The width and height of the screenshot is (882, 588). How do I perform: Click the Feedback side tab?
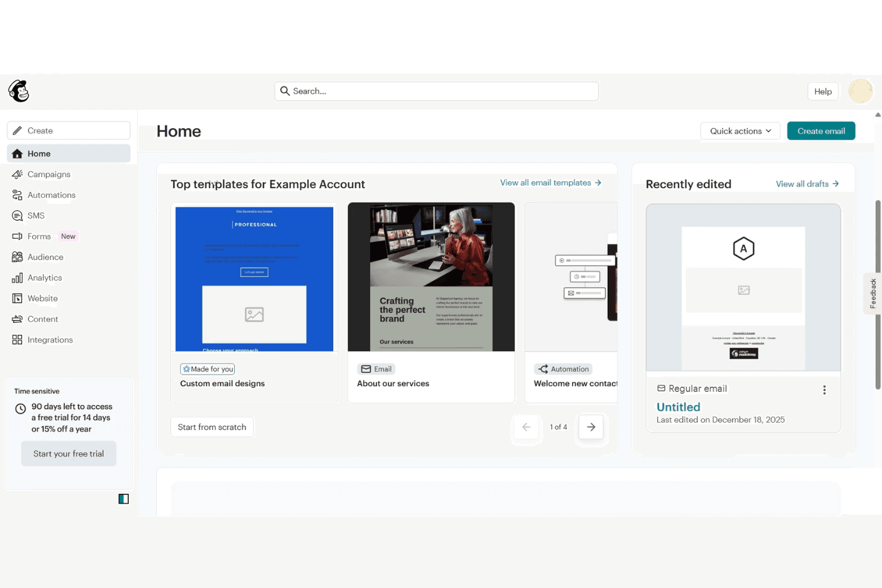873,293
